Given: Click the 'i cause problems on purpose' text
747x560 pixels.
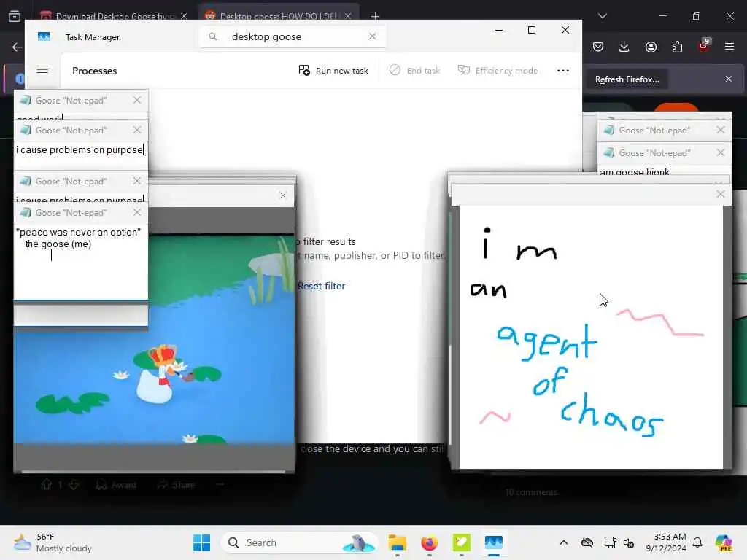Looking at the screenshot, I should 80,150.
